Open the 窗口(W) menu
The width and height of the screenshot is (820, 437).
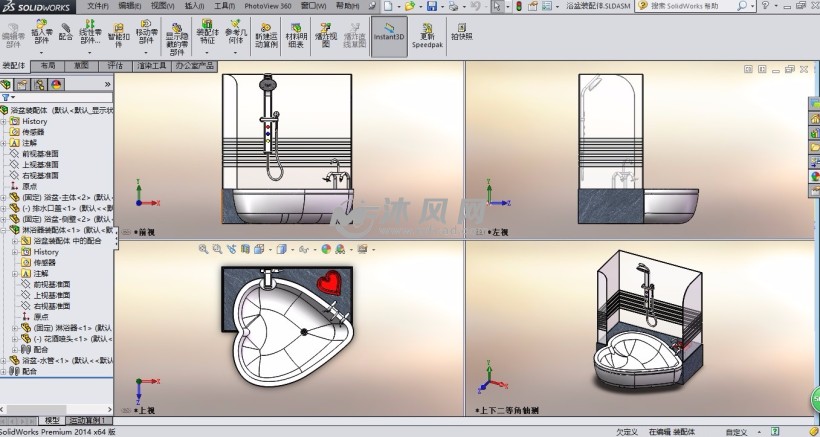tap(313, 6)
